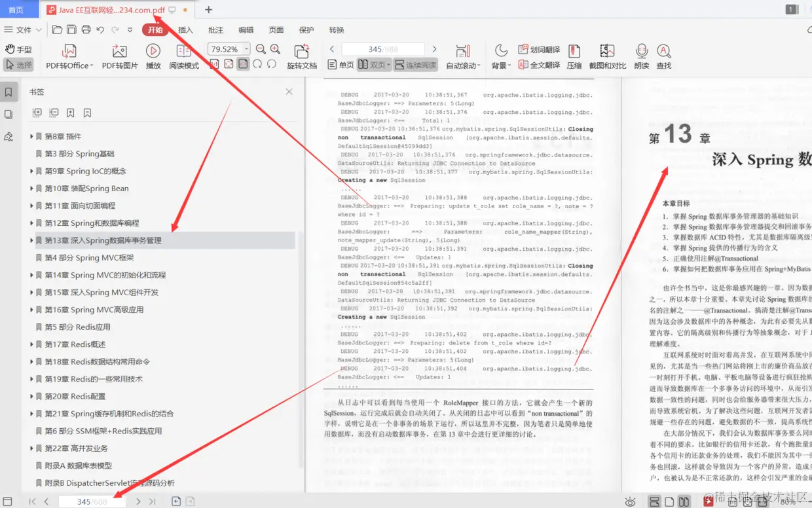Expand 第17章 Redis概述 bookmark

click(31, 344)
